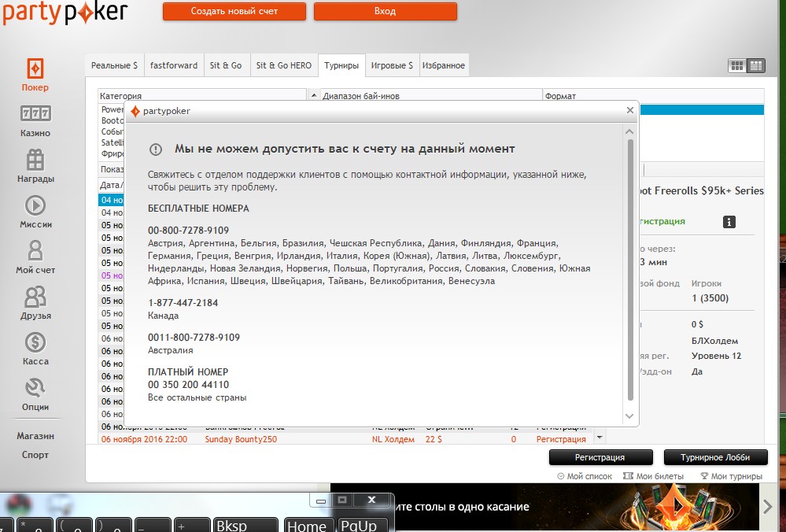Click the 'Регистрация' button at bottom
This screenshot has height=532, width=786.
point(600,457)
